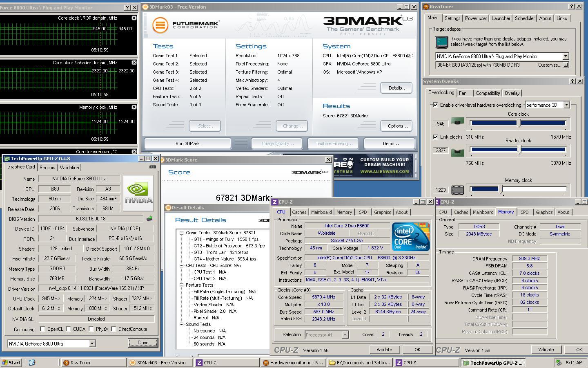588x368 pixels.
Task: Open the Start menu
Action: (11, 362)
